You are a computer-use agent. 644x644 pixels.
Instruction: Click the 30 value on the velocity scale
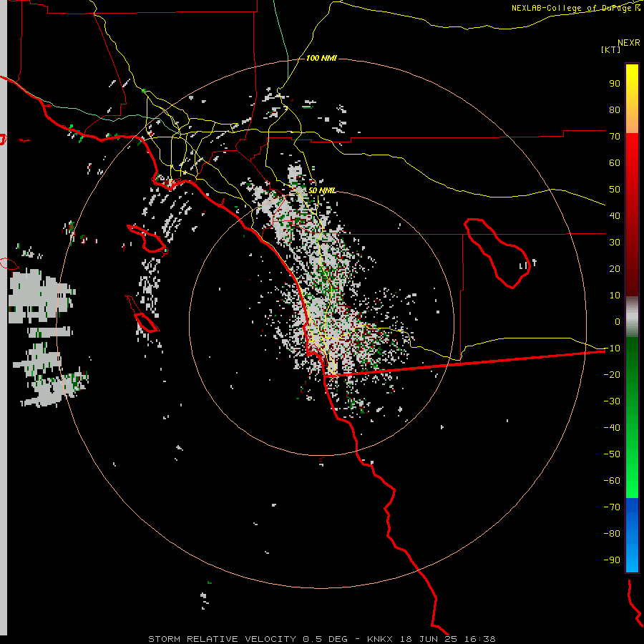(x=615, y=243)
